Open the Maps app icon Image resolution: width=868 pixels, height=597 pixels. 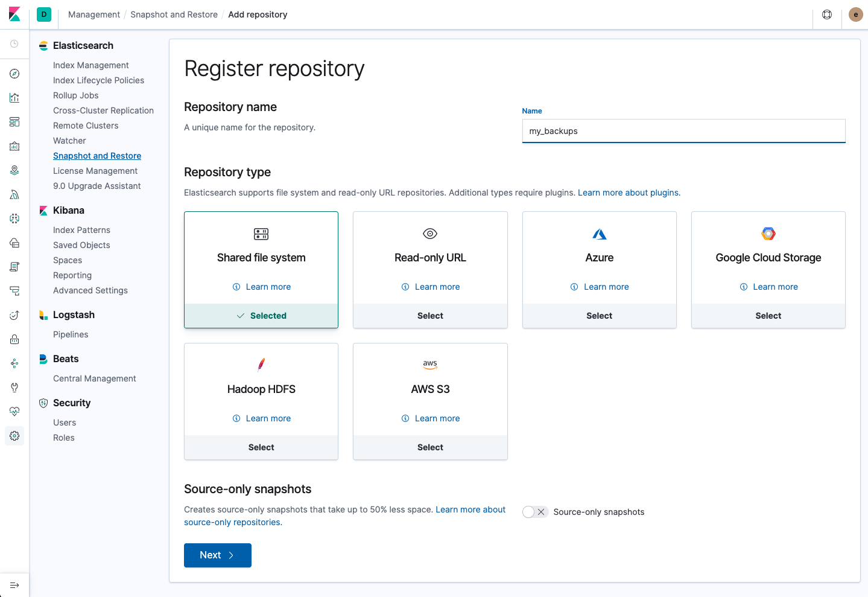pos(14,170)
